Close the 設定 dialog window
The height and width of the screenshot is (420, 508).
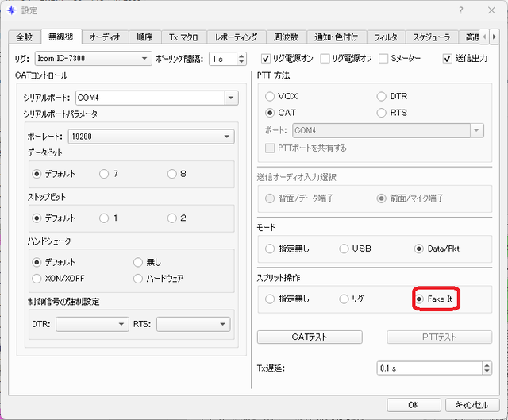(491, 10)
